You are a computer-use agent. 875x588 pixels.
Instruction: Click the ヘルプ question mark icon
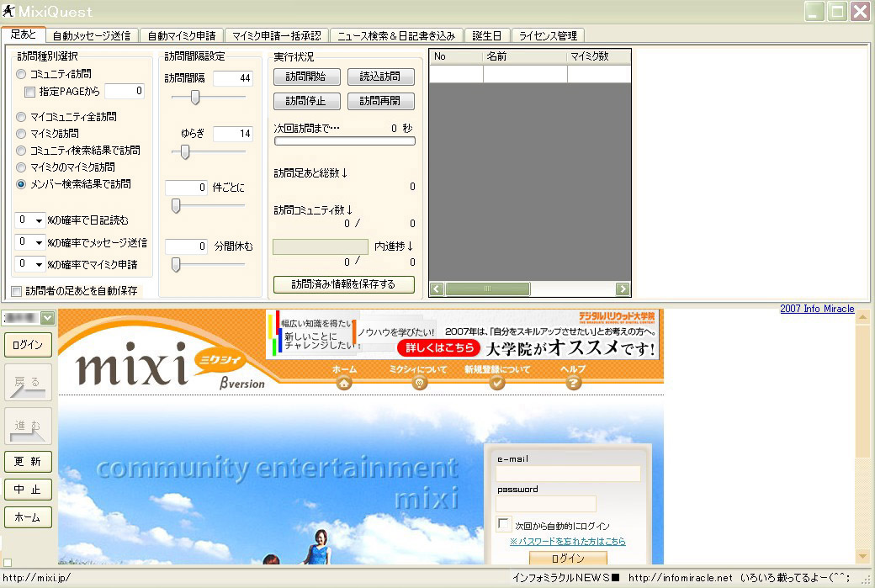pos(573,383)
